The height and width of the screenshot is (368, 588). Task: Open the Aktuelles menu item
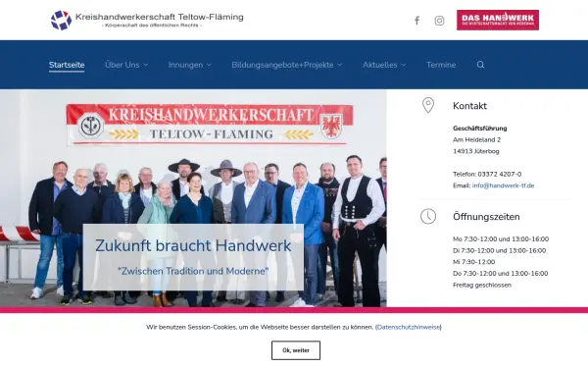(380, 65)
